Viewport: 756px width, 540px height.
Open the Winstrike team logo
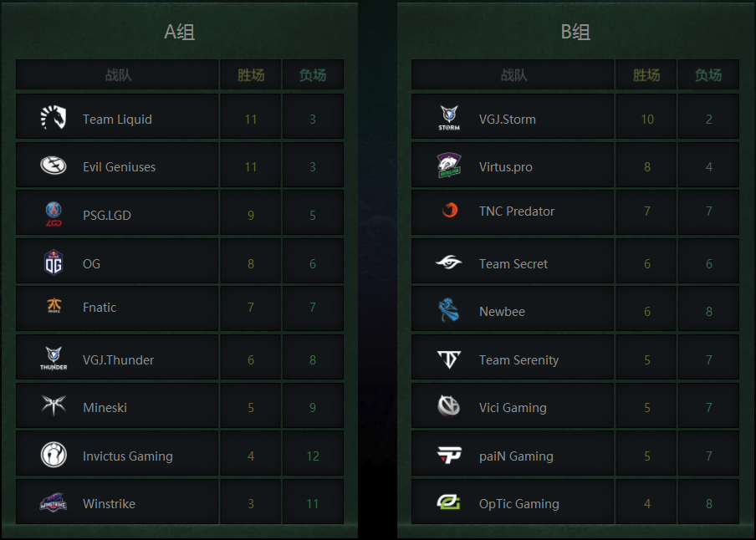coord(53,502)
